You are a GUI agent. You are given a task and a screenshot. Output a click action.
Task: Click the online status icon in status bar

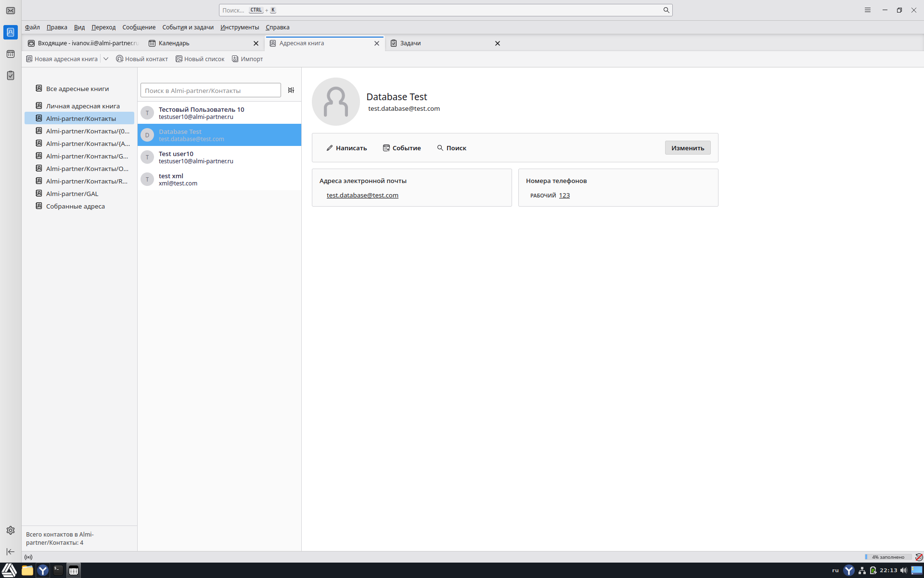28,557
